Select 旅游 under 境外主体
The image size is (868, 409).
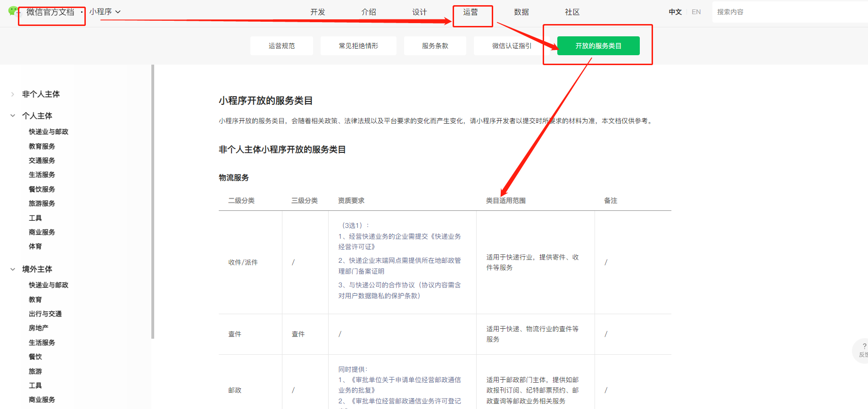[35, 371]
